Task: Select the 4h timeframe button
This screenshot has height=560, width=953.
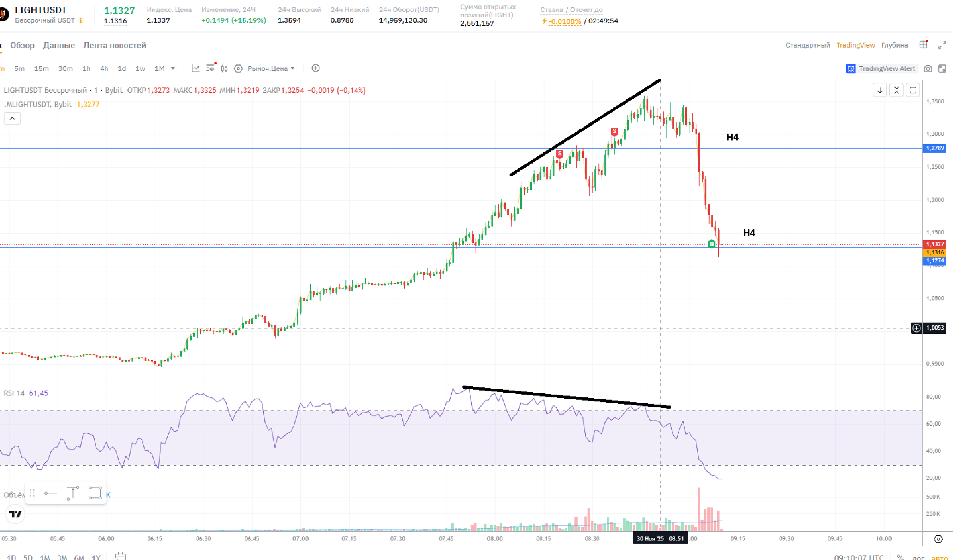Action: click(x=104, y=69)
